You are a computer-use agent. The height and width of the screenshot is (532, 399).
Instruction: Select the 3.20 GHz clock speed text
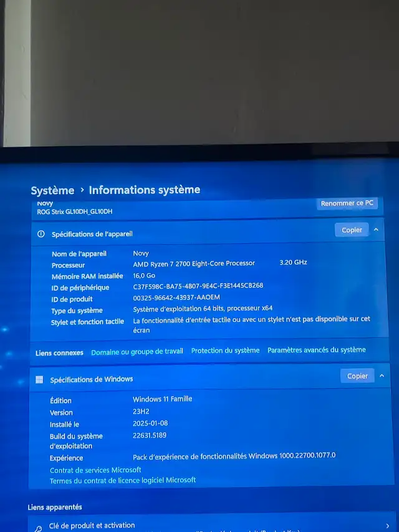pos(293,263)
